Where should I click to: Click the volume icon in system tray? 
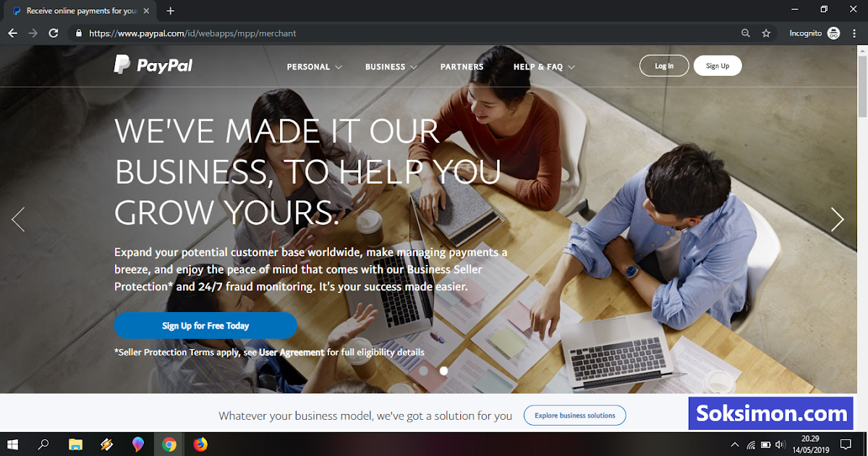click(x=780, y=444)
